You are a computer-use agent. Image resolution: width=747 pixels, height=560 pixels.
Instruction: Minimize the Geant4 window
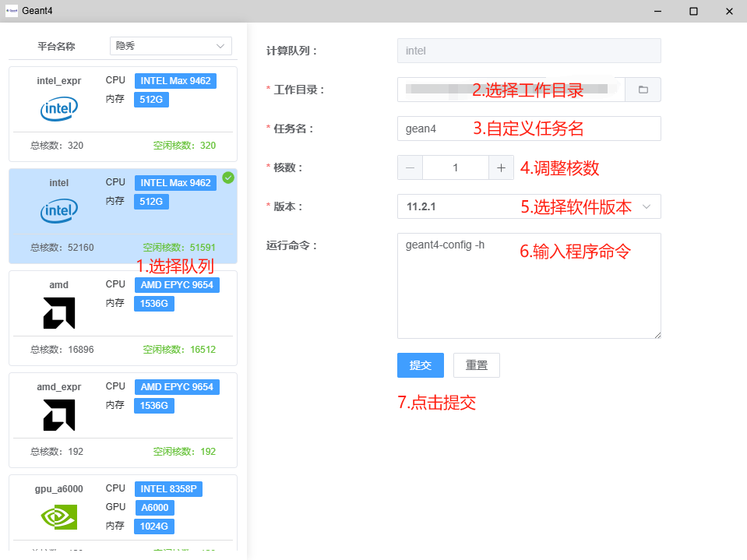coord(658,11)
